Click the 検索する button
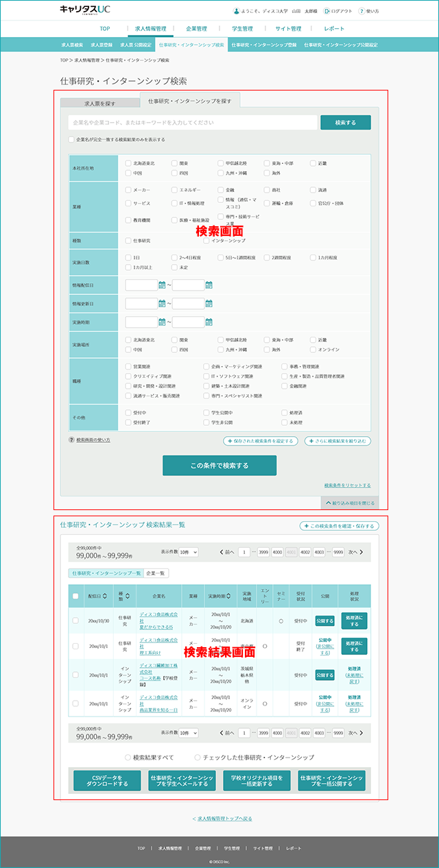439x868 pixels. (x=346, y=122)
